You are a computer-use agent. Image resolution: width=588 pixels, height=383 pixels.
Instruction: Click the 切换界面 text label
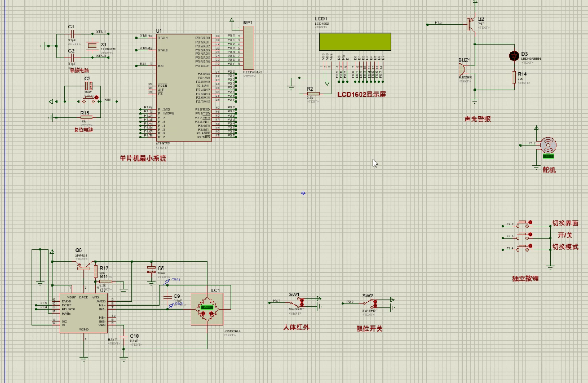[x=565, y=223]
